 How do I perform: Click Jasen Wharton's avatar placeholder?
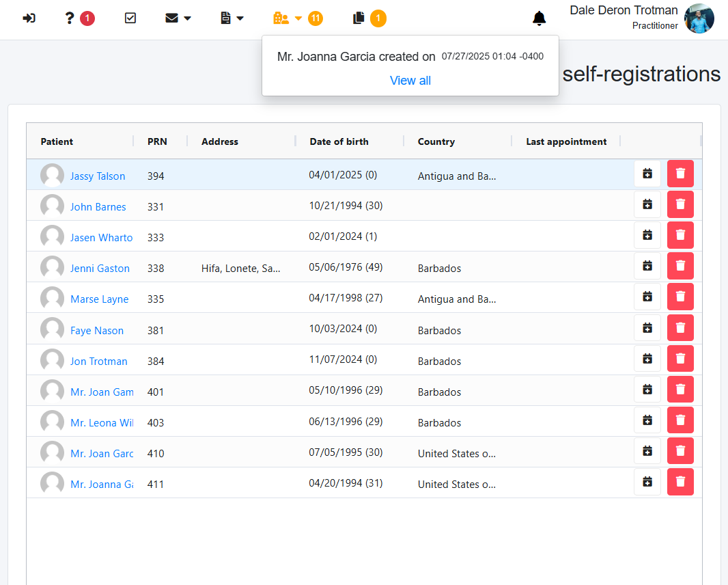(52, 237)
